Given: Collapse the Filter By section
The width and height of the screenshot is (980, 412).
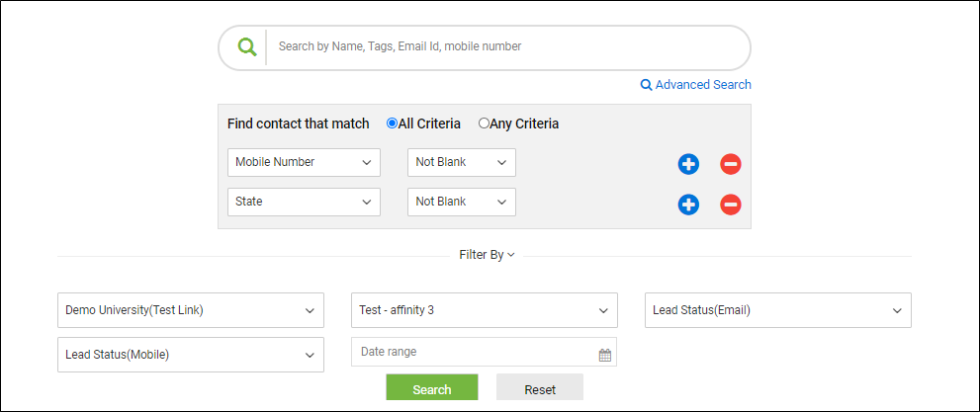Looking at the screenshot, I should coord(487,255).
